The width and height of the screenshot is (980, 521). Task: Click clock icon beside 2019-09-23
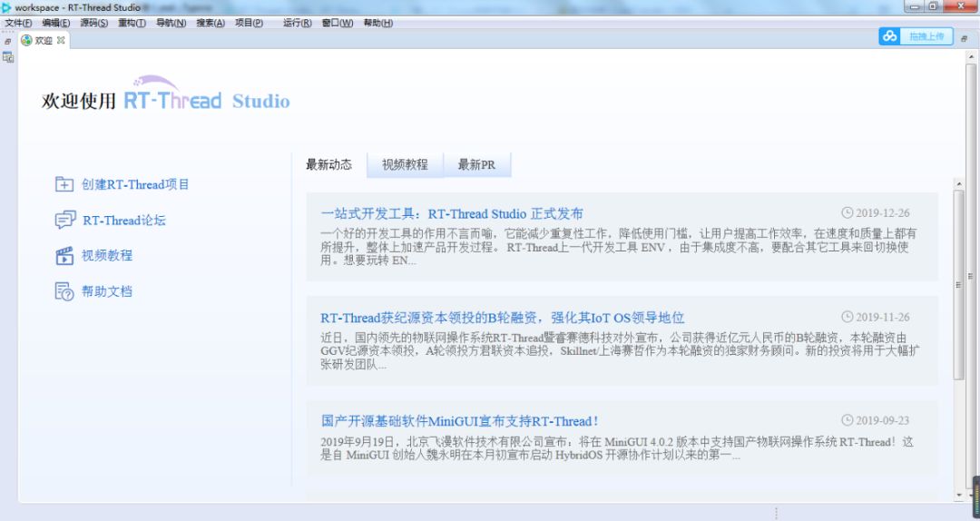point(847,420)
